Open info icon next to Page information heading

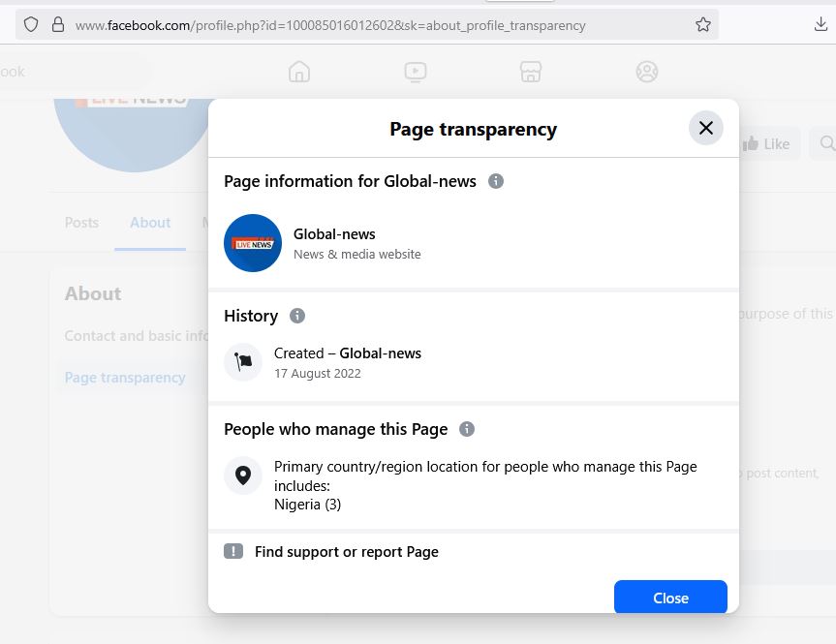(x=496, y=181)
